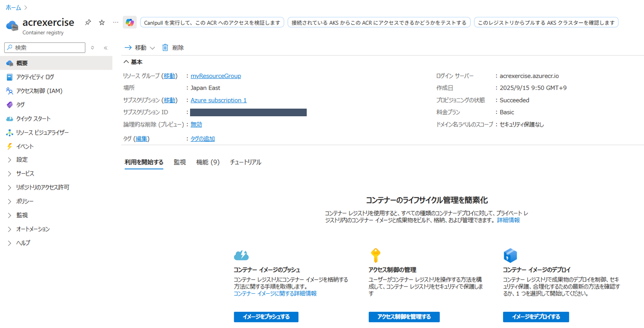Click the yellow key icon above アクセス制御の管理
Screen dimensions: 644x328
point(375,255)
